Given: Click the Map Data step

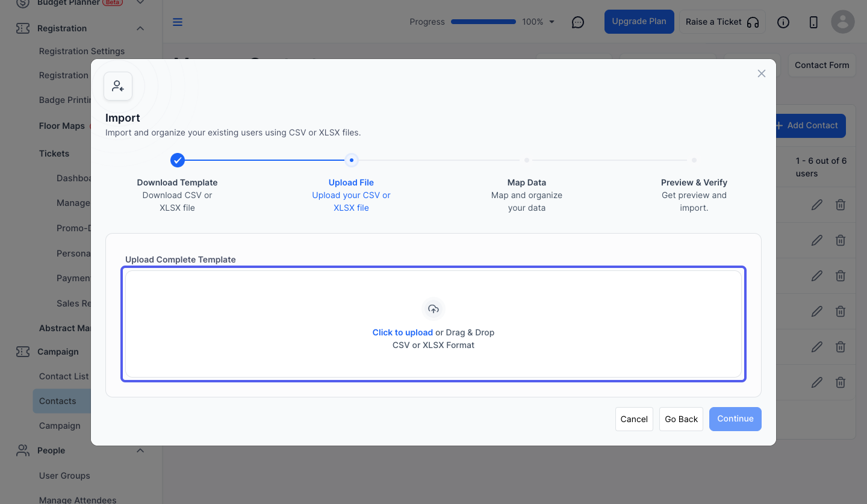Looking at the screenshot, I should (527, 194).
